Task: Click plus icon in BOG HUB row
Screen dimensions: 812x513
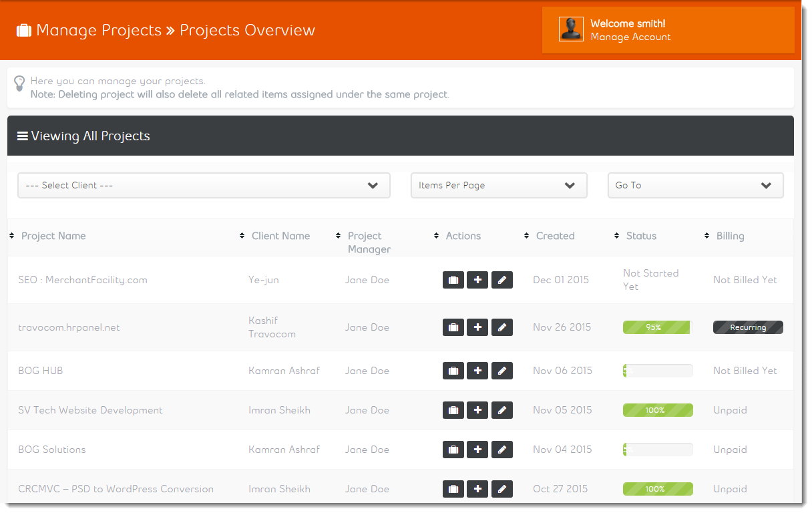Action: tap(477, 371)
